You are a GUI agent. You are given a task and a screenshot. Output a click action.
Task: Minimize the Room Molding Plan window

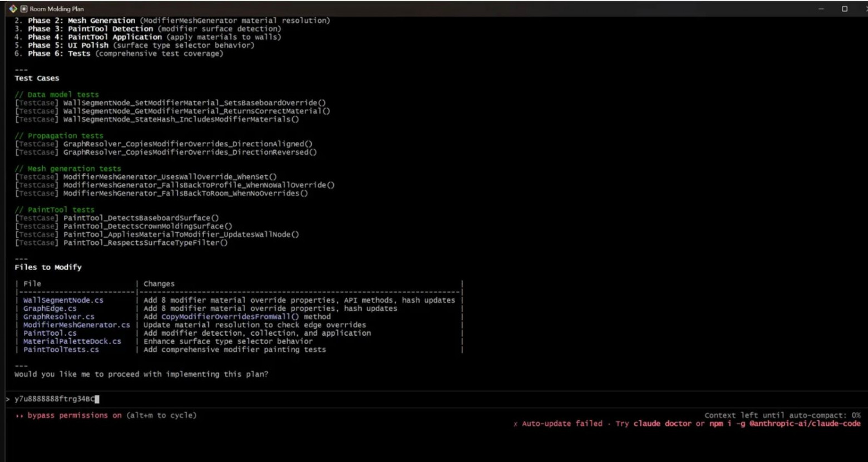[821, 9]
